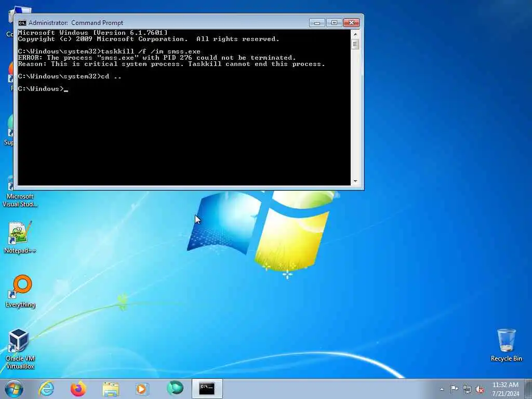Open Firefox from the taskbar
Viewport: 532px width, 399px height.
78,389
